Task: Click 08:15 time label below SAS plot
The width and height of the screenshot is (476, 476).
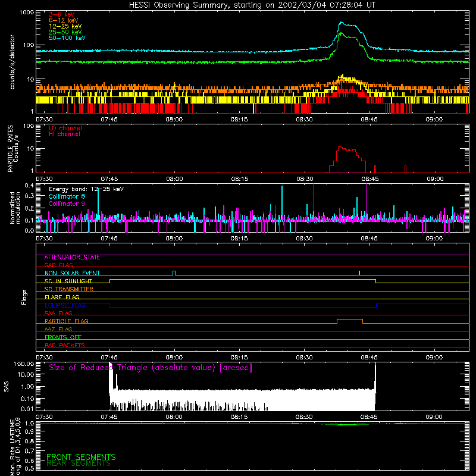Action: click(239, 417)
